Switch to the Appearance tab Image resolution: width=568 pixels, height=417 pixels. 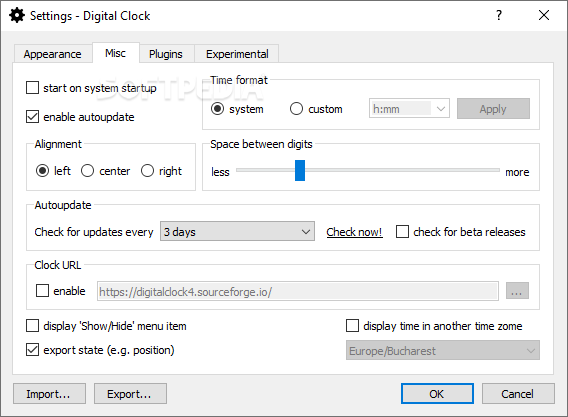click(x=53, y=54)
